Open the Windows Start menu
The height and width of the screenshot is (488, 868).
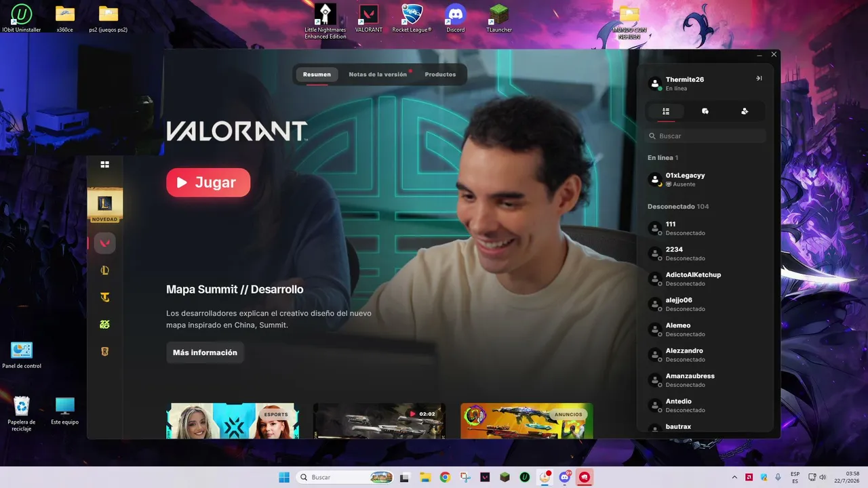284,477
